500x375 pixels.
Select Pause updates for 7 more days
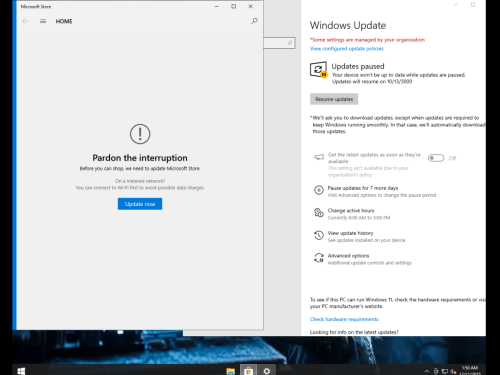(x=363, y=188)
